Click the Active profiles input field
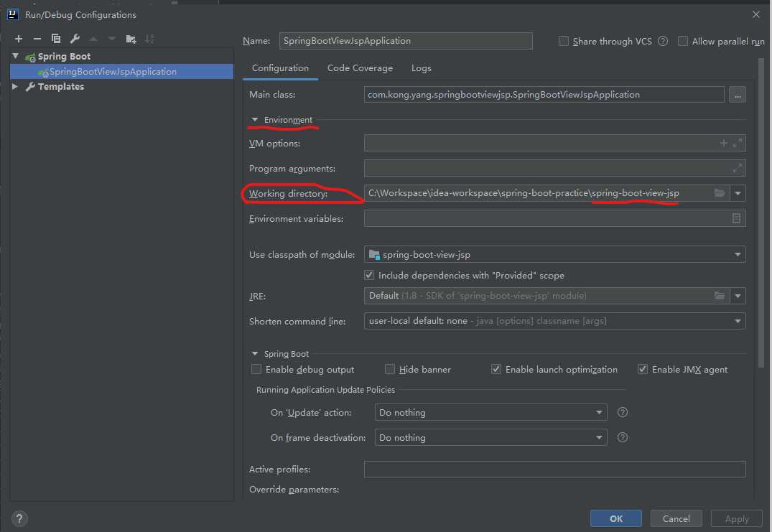The image size is (772, 532). click(554, 469)
